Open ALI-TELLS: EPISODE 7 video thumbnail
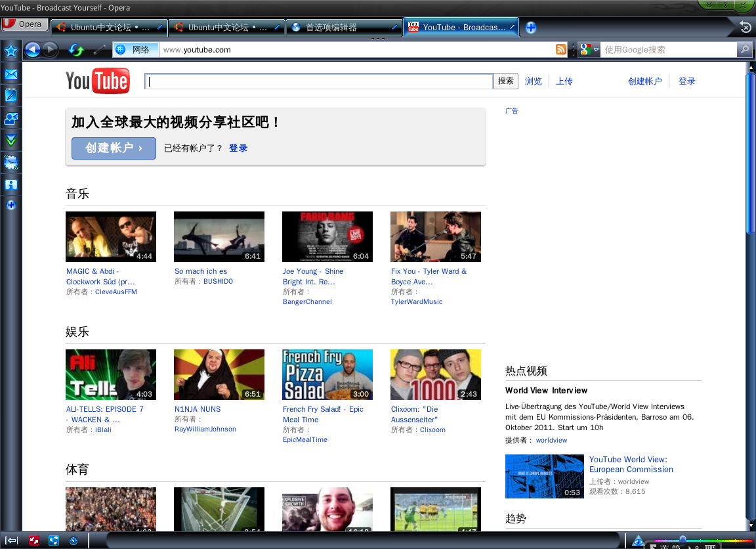Image resolution: width=756 pixels, height=549 pixels. (111, 375)
